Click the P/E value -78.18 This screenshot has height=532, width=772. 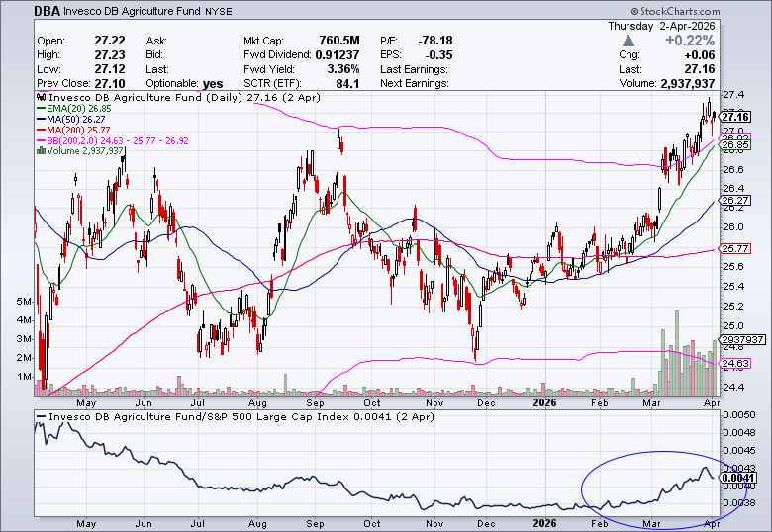[x=435, y=41]
